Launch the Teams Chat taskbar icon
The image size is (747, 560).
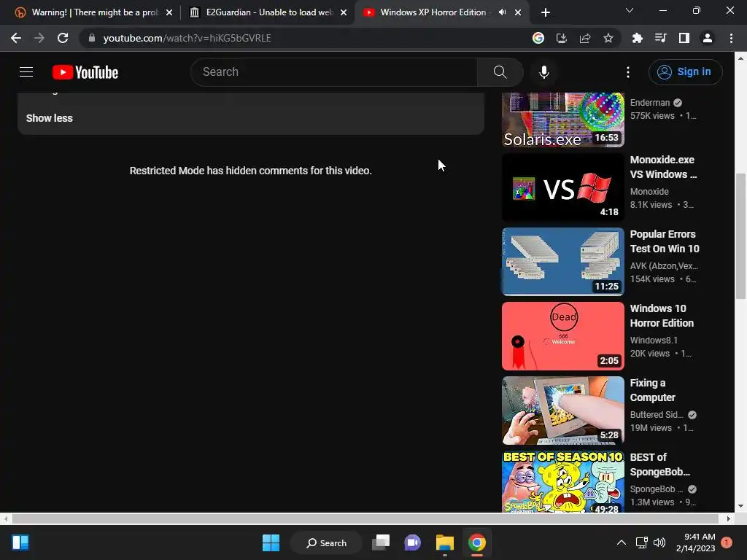click(x=413, y=542)
